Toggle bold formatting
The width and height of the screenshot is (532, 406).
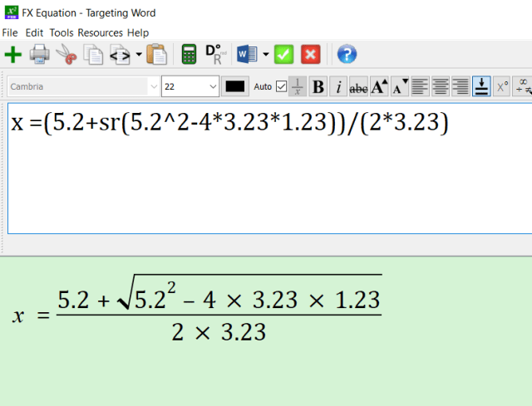(318, 86)
